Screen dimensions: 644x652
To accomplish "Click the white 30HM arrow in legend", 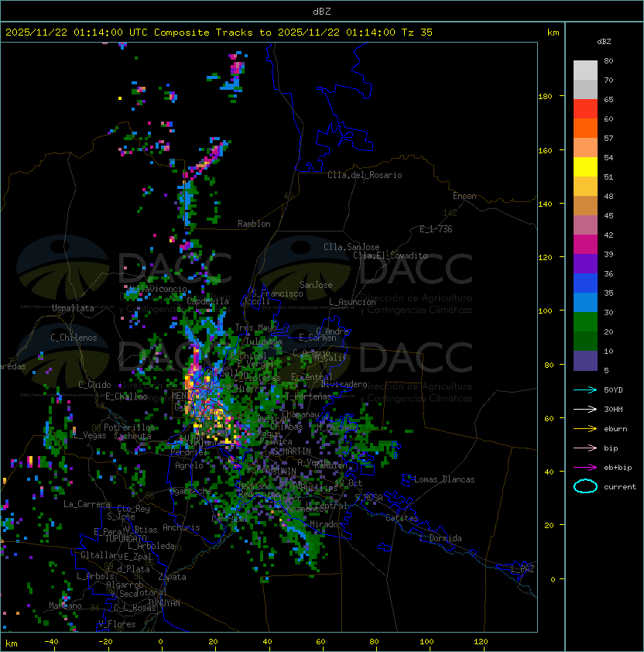I will coord(585,409).
